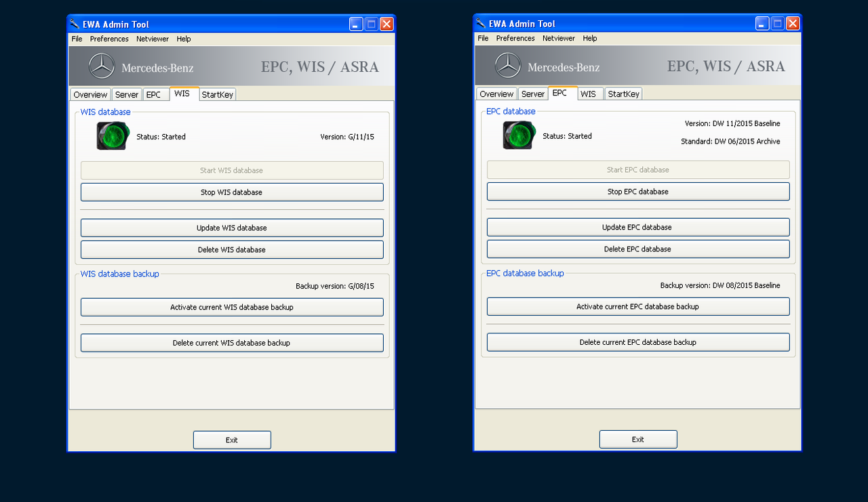
Task: Click Update EPC database
Action: (x=638, y=228)
